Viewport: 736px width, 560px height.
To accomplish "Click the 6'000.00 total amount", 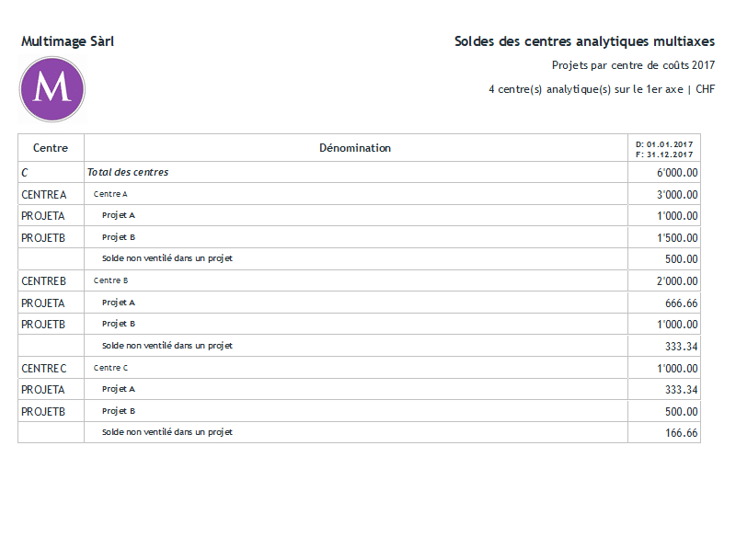I will pos(677,173).
